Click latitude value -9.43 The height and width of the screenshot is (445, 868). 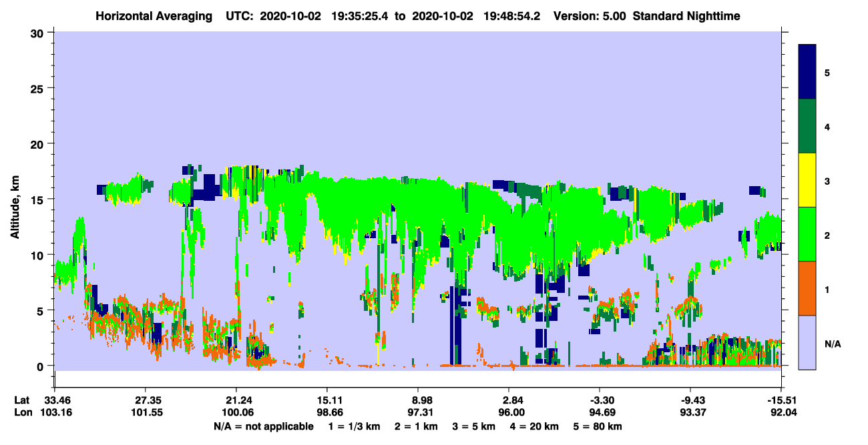tap(690, 400)
